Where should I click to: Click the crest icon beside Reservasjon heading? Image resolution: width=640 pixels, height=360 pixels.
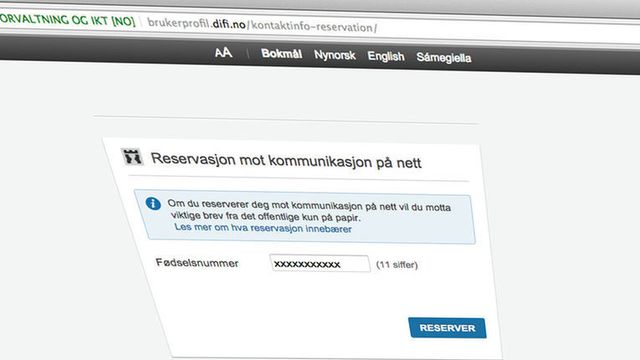click(x=133, y=156)
